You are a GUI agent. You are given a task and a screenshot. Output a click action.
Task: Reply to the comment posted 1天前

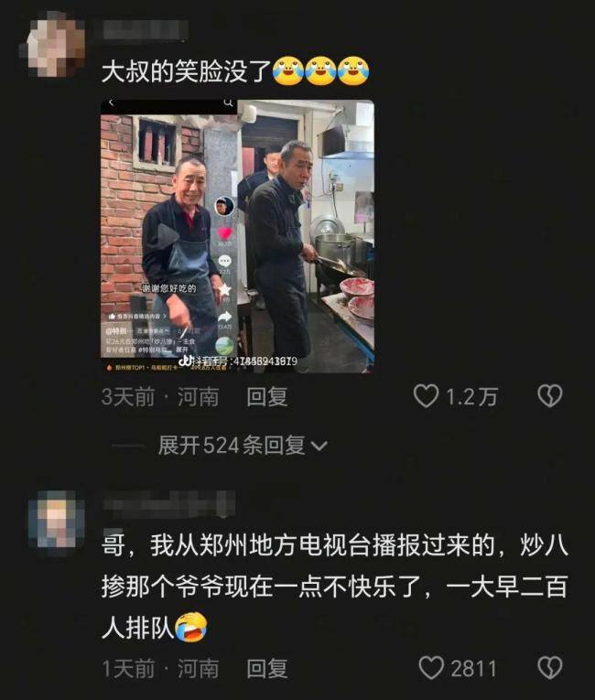pos(266,668)
